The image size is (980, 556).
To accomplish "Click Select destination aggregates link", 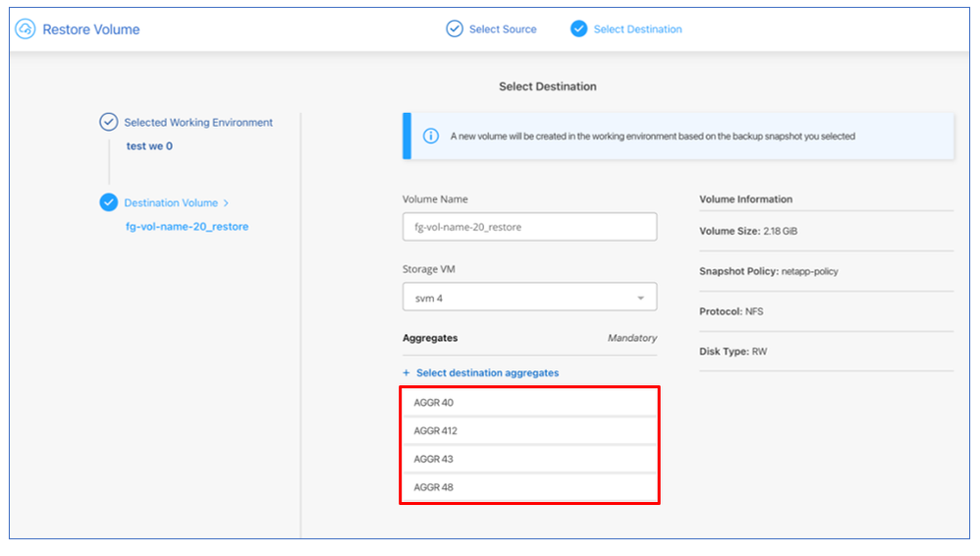I will (x=487, y=373).
